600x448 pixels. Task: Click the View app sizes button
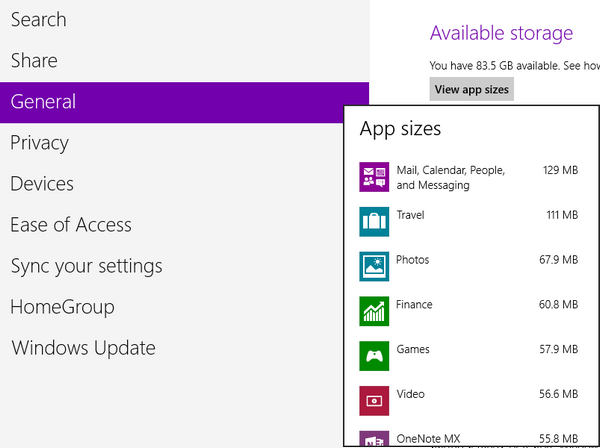tap(471, 89)
